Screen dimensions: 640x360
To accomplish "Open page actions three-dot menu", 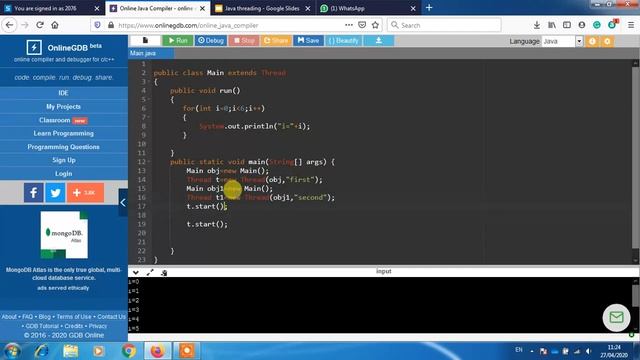I will click(x=349, y=25).
